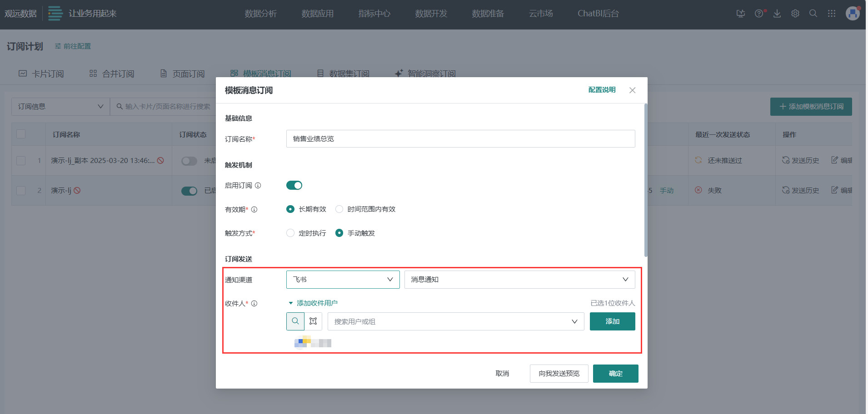Open system settings via the gear icon

click(795, 14)
